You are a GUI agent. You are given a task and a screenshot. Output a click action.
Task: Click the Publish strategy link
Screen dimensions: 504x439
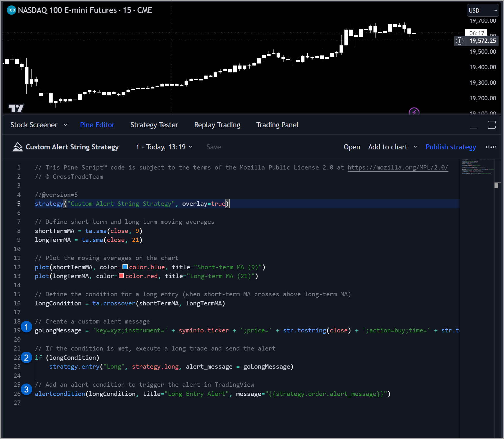pos(451,147)
